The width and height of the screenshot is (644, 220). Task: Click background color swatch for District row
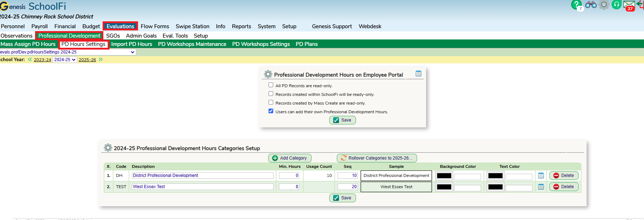(x=444, y=176)
